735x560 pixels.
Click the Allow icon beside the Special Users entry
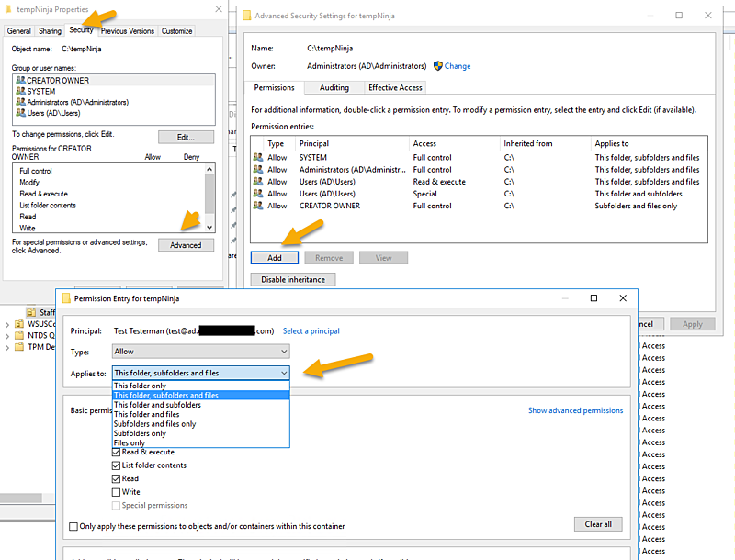pyautogui.click(x=259, y=194)
